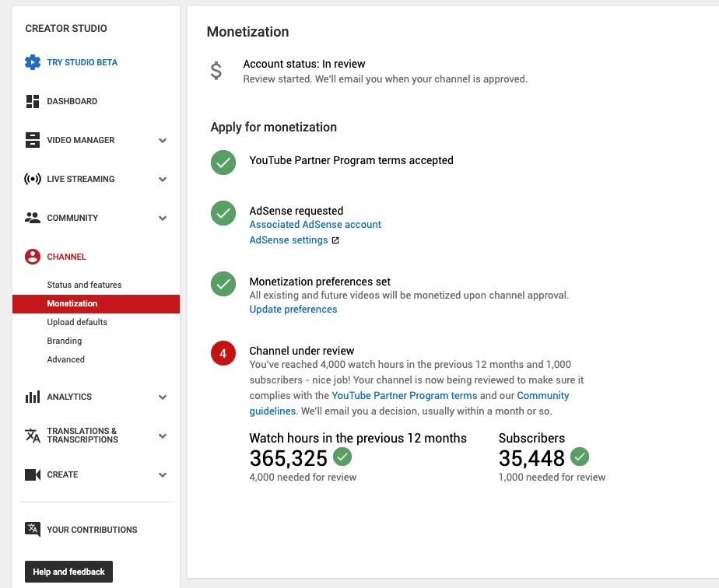This screenshot has height=588, width=719.
Task: Click the 35,448 subscribers value
Action: (x=531, y=458)
